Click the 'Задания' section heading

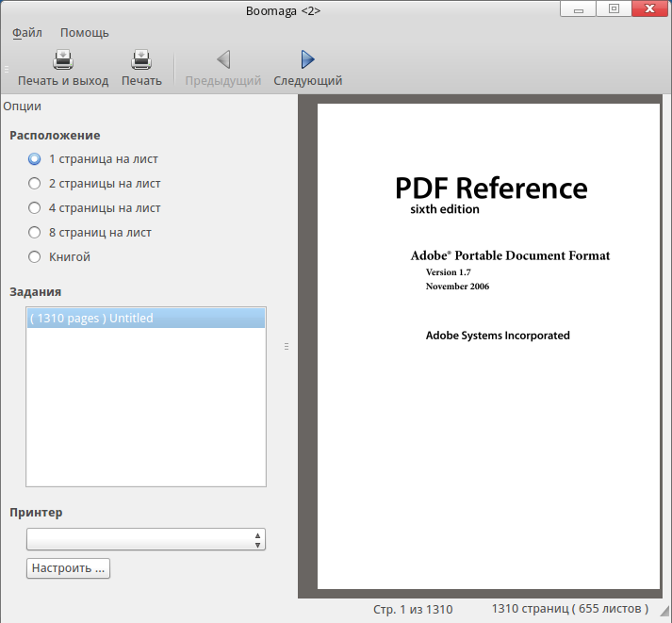click(x=36, y=292)
